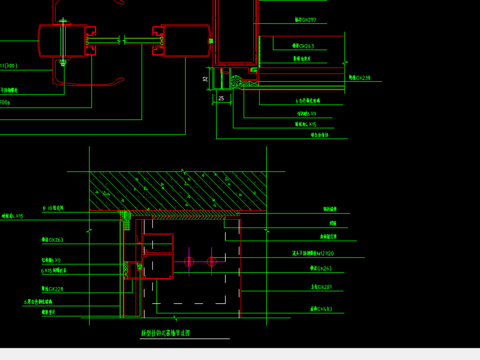The width and height of the screenshot is (480, 360).
Task: Select the CX483 annotation label
Action: [x=321, y=309]
